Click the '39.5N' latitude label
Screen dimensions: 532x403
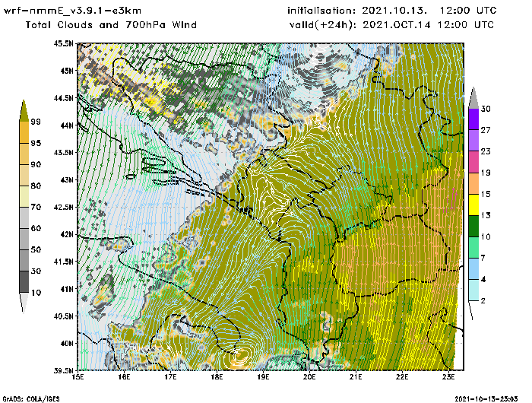tap(63, 371)
